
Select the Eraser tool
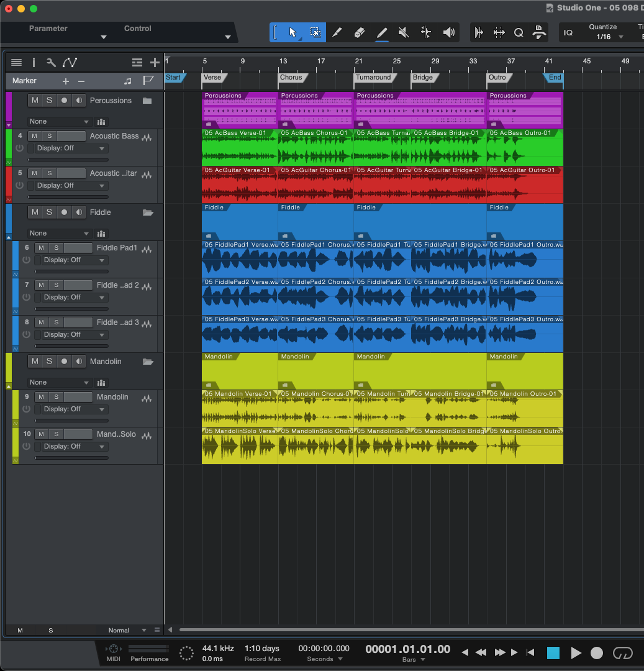point(359,32)
